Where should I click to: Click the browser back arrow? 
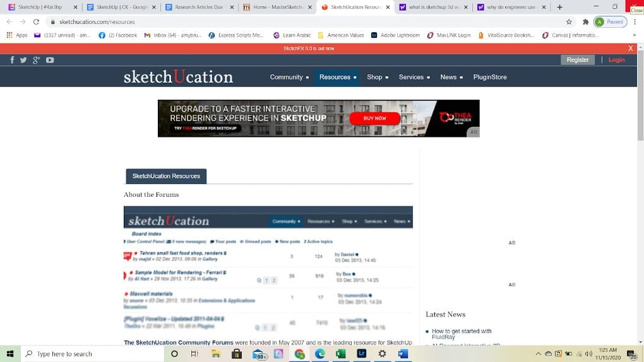point(9,21)
